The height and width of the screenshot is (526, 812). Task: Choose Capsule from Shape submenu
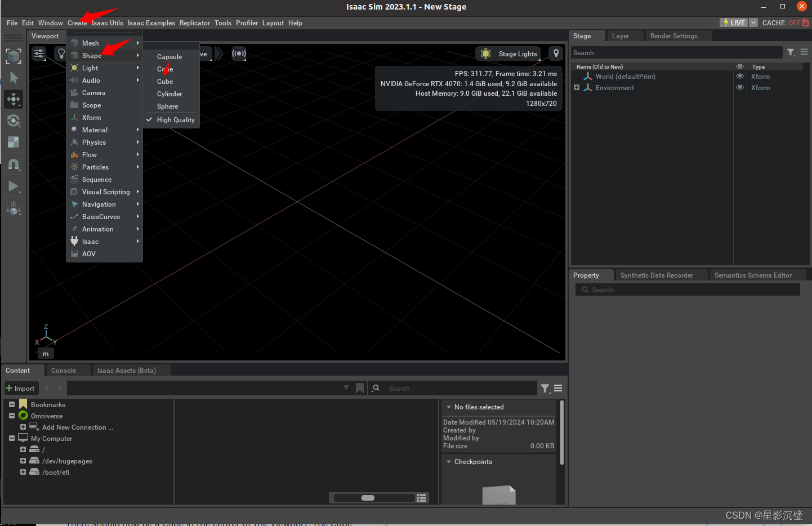[x=169, y=57]
